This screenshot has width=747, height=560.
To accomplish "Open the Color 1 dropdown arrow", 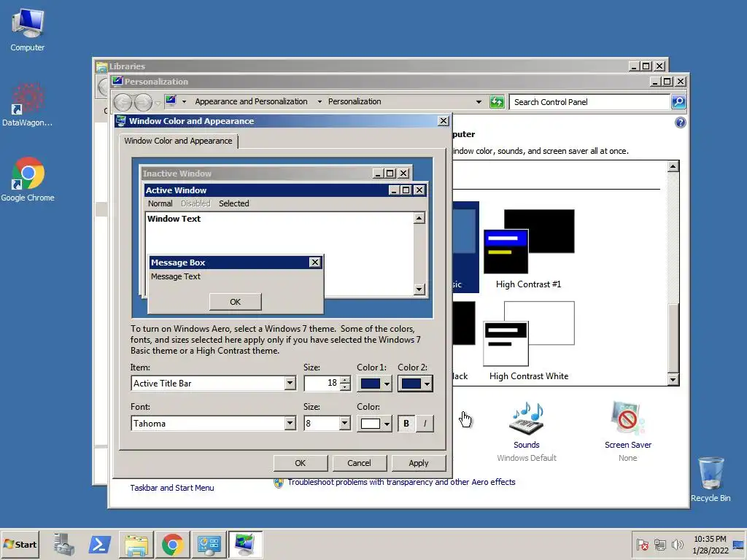I will (387, 384).
